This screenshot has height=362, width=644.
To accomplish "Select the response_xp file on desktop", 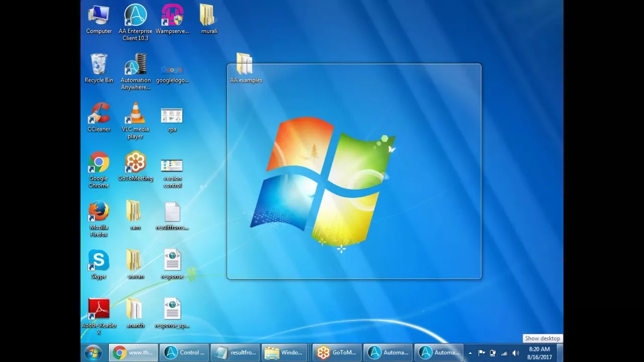I will pos(172,313).
